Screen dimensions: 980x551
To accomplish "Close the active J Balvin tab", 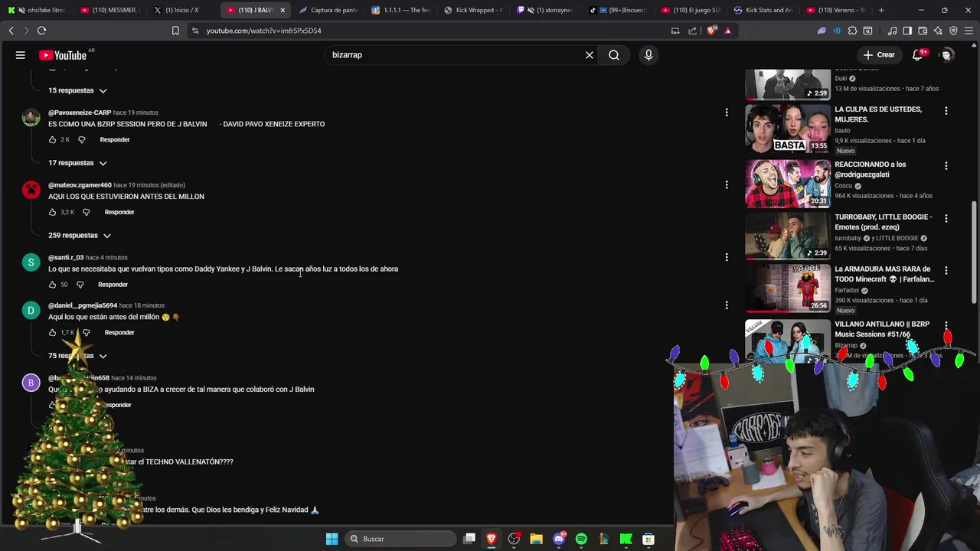I will [x=283, y=10].
